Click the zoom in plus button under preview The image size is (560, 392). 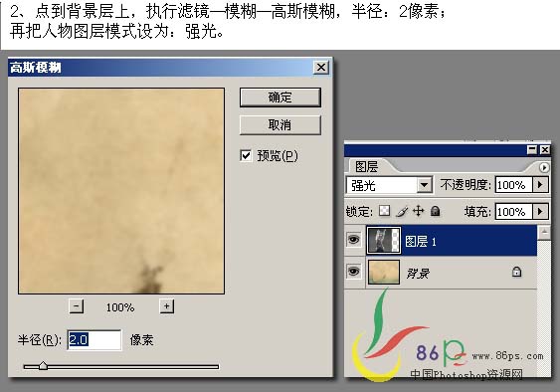(x=166, y=306)
